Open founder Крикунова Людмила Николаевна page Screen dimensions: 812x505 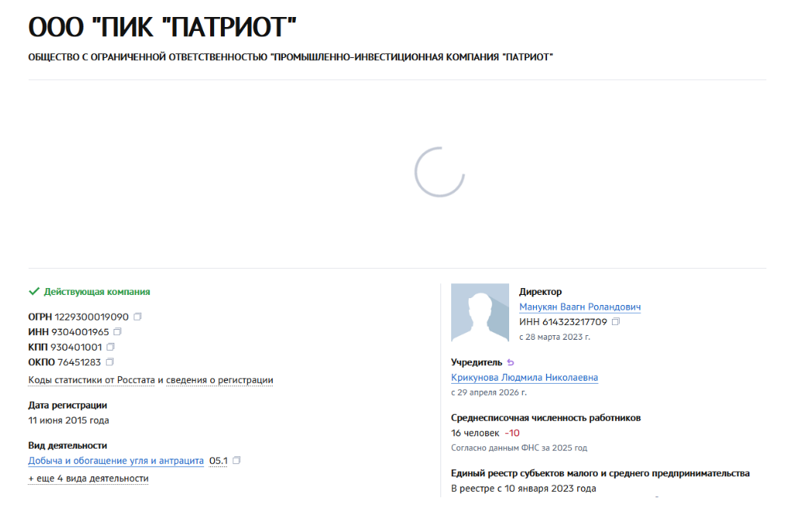(524, 378)
